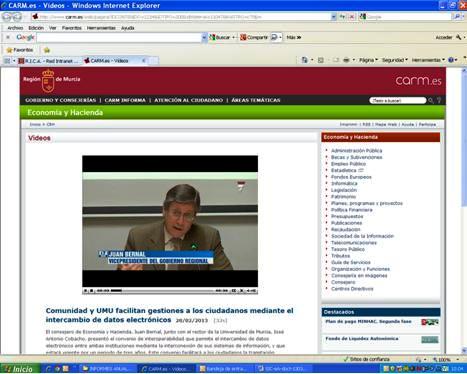The width and height of the screenshot is (467, 374).
Task: Expand the Buscar dropdown arrow
Action: click(234, 37)
